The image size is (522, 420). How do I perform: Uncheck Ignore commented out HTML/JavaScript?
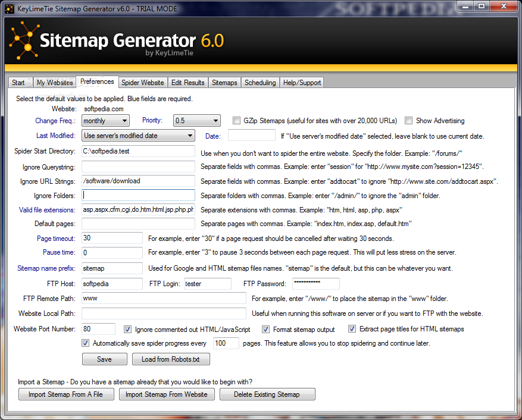click(127, 330)
